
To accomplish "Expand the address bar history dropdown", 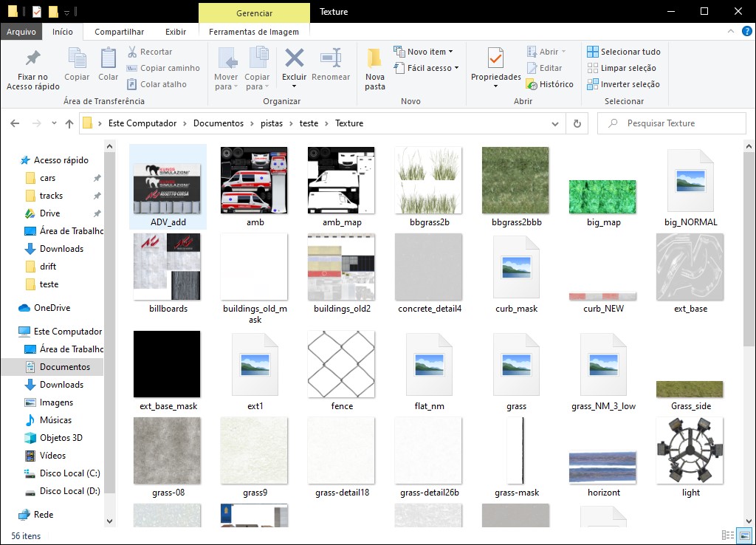I will 555,124.
